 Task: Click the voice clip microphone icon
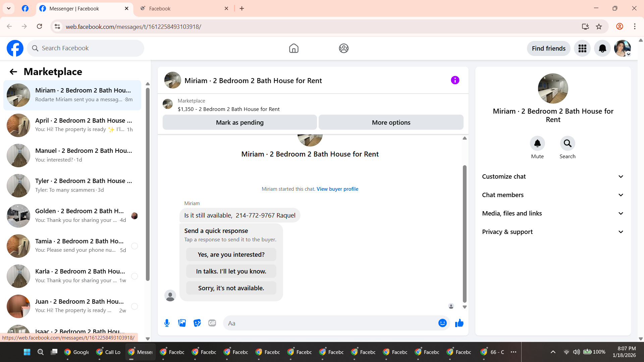(x=167, y=323)
